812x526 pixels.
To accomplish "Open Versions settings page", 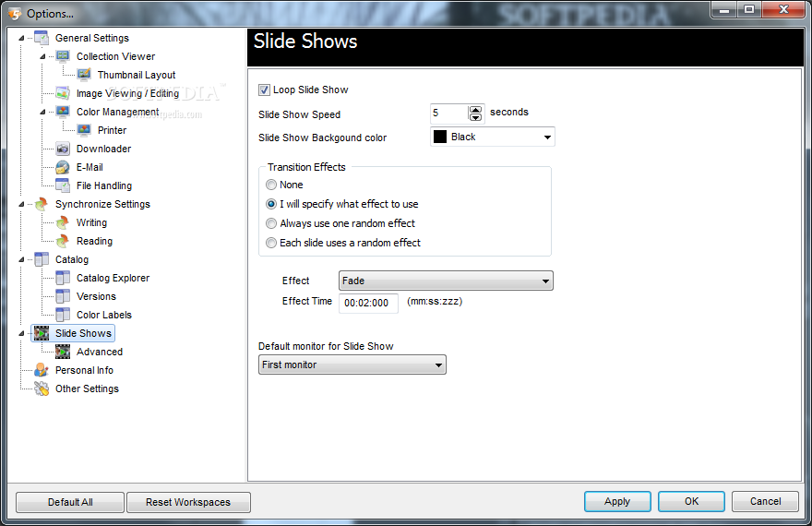I will tap(96, 296).
